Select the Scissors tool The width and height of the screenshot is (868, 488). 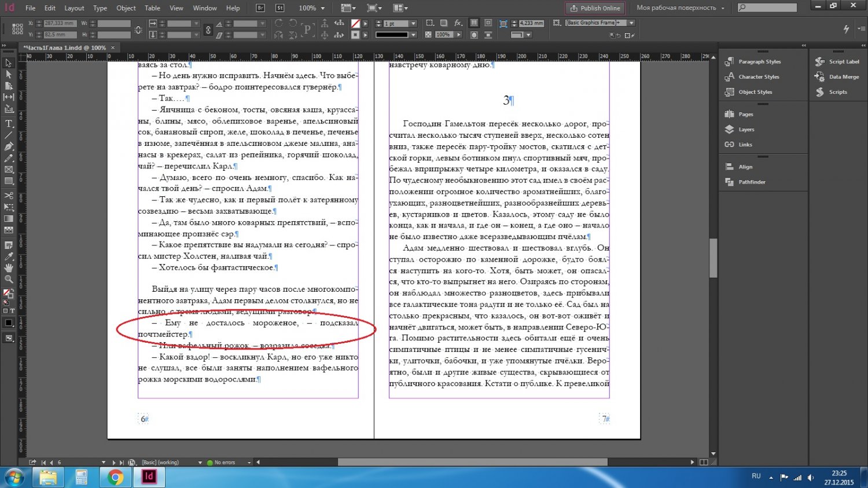coord(9,196)
